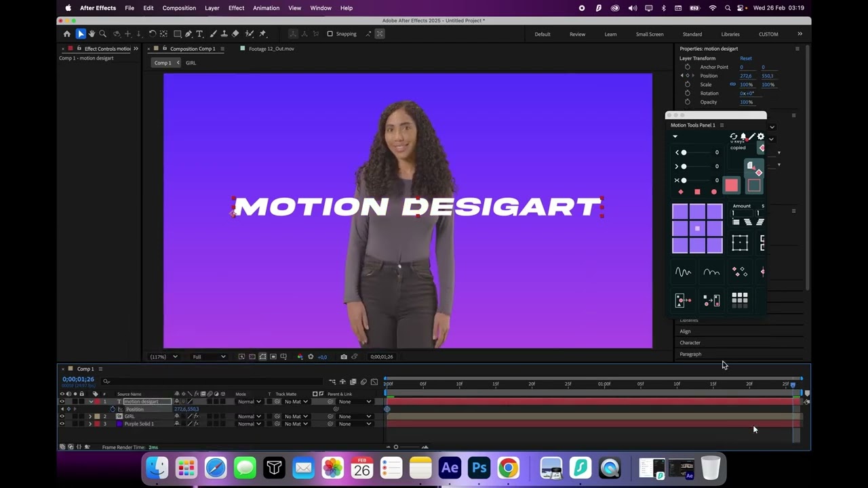Toggle Scale stopwatch in Properties panel
868x488 pixels.
click(688, 85)
